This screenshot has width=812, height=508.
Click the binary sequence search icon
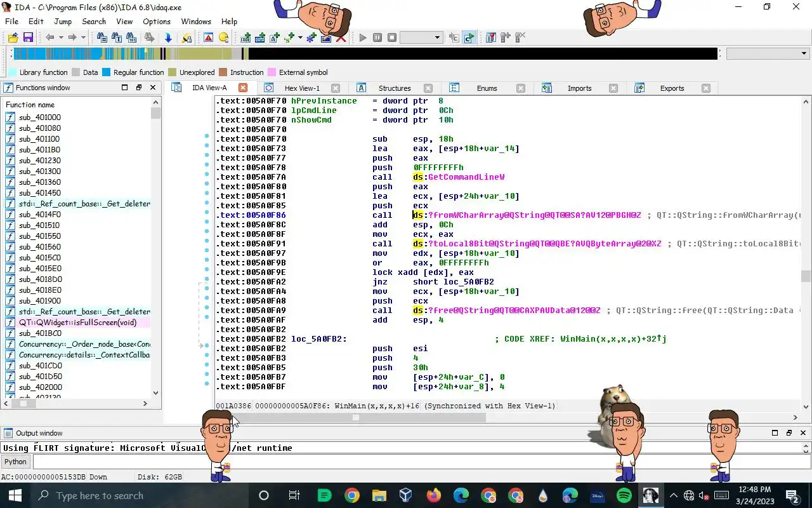pos(131,37)
